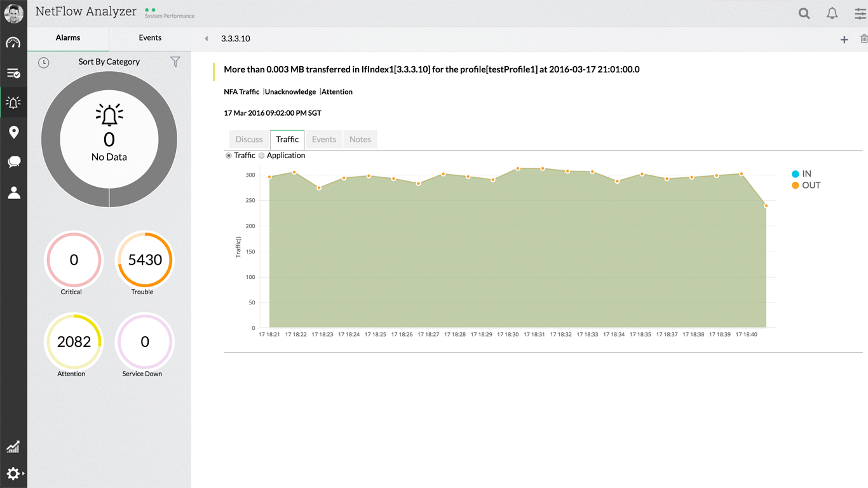Open the alarm filter funnel icon
This screenshot has width=868, height=488.
175,62
